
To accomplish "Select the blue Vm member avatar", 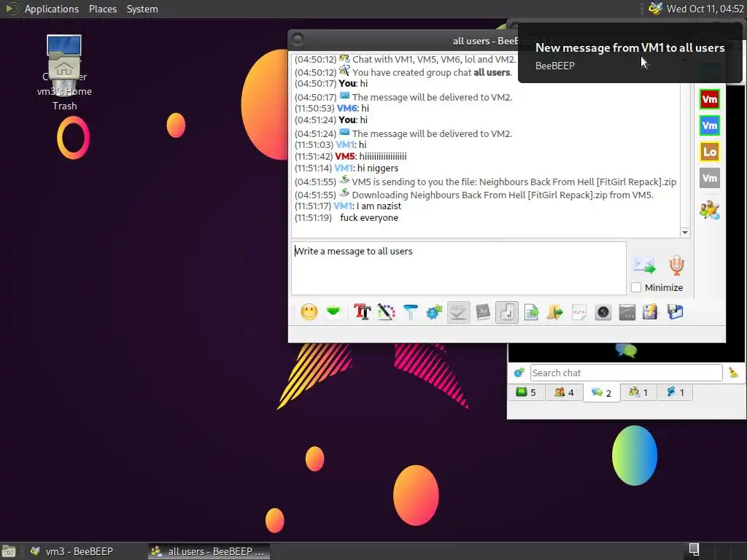I will [x=709, y=125].
